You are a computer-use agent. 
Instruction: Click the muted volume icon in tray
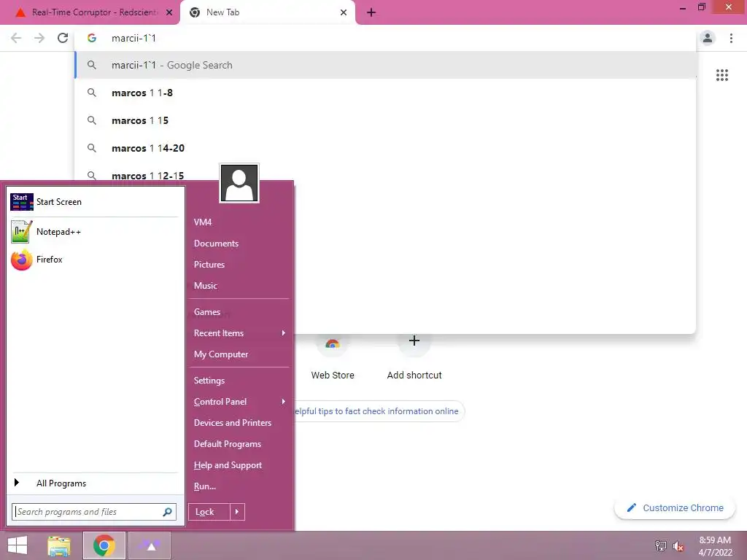coord(678,546)
